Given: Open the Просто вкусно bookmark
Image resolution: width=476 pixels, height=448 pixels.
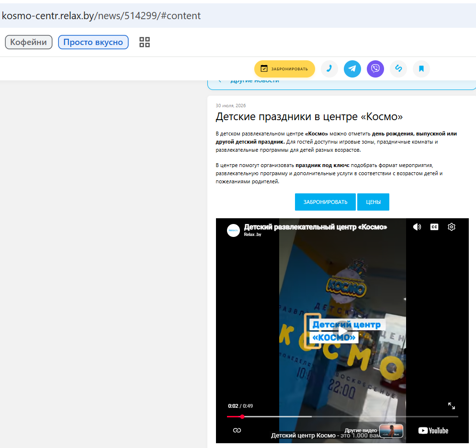Looking at the screenshot, I should (93, 42).
